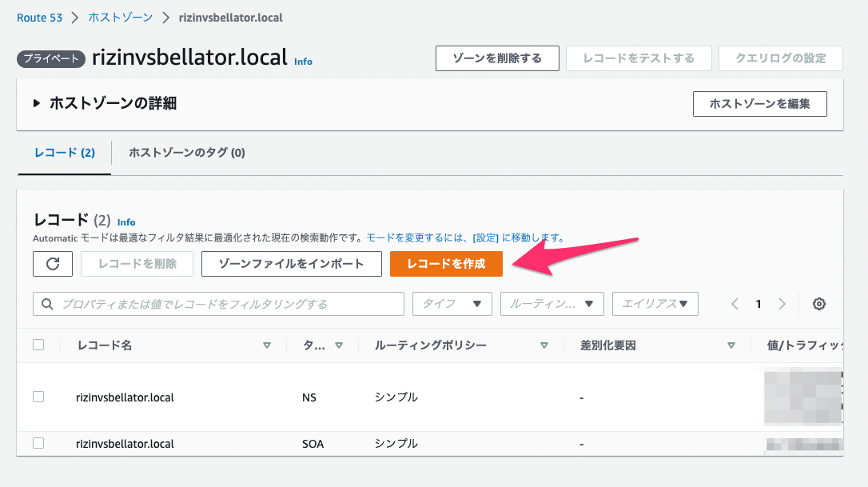Click the previous page arrow

pyautogui.click(x=735, y=304)
